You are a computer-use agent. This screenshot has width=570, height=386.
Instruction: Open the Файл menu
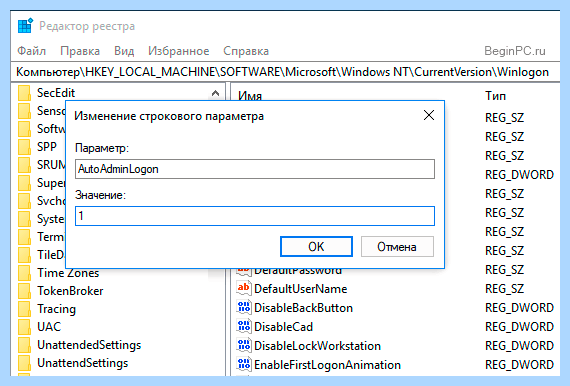(32, 51)
